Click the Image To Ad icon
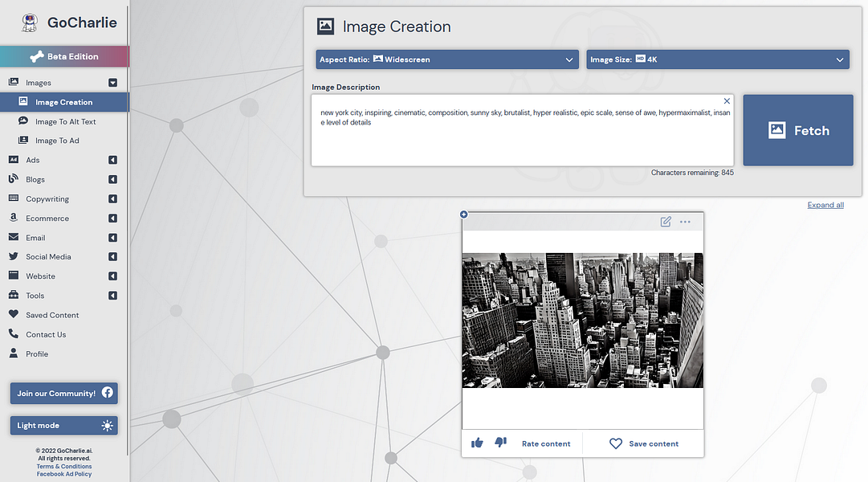The height and width of the screenshot is (482, 868). 23,140
